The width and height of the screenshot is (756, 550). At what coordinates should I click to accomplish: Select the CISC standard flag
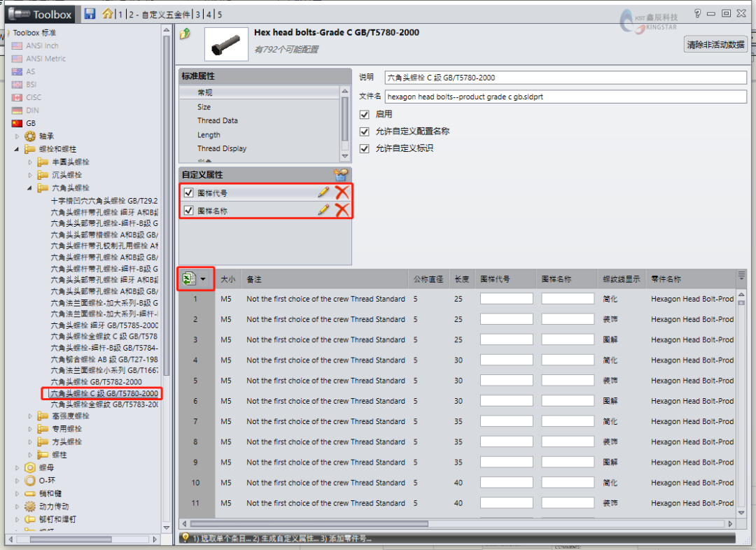point(17,97)
